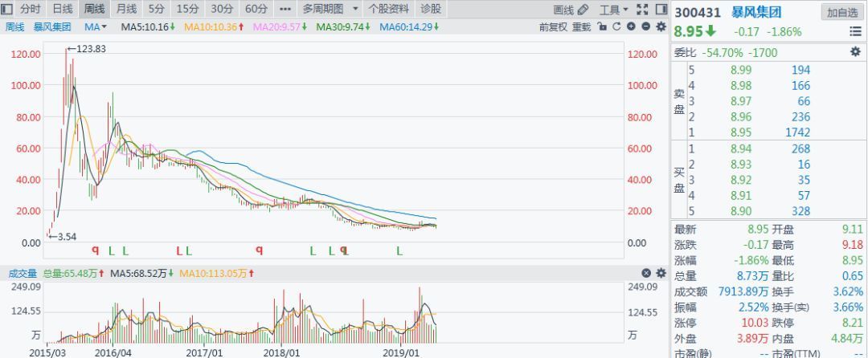Open settings gear of 成交量 panel
The width and height of the screenshot is (868, 358).
(x=661, y=273)
